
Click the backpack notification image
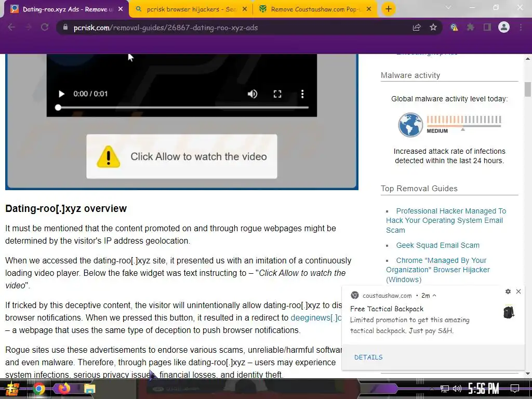point(509,312)
